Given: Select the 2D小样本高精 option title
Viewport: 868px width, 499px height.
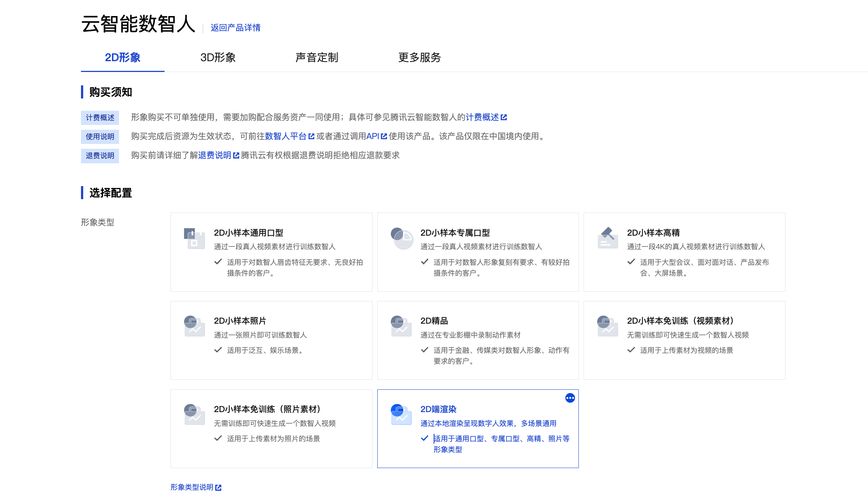Looking at the screenshot, I should [653, 233].
